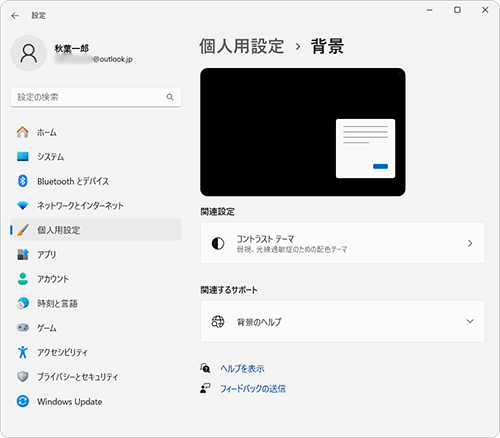The image size is (500, 438).
Task: Select 時刻と言語 in sidebar
Action: pyautogui.click(x=96, y=303)
